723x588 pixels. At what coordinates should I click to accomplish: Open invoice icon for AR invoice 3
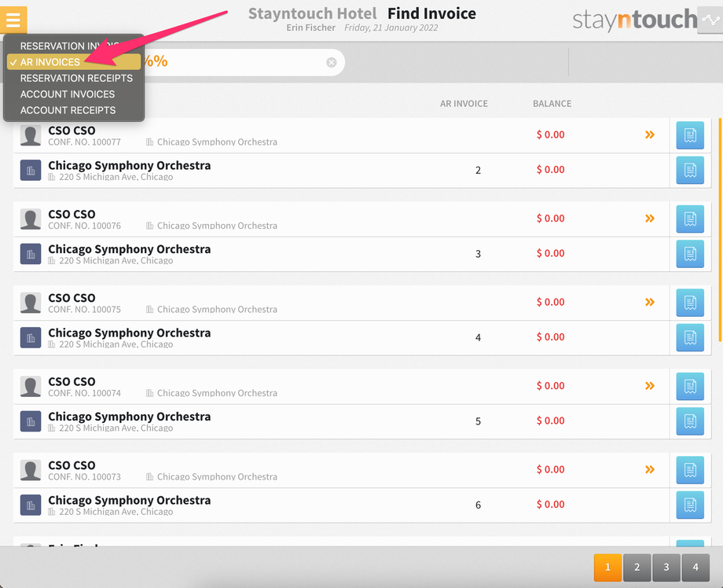[690, 254]
